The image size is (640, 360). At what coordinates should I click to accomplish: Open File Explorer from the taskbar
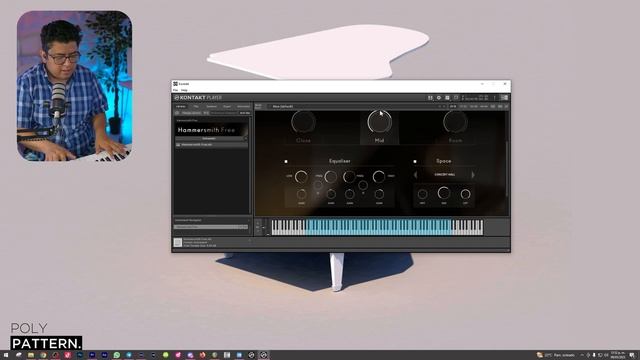point(31,355)
